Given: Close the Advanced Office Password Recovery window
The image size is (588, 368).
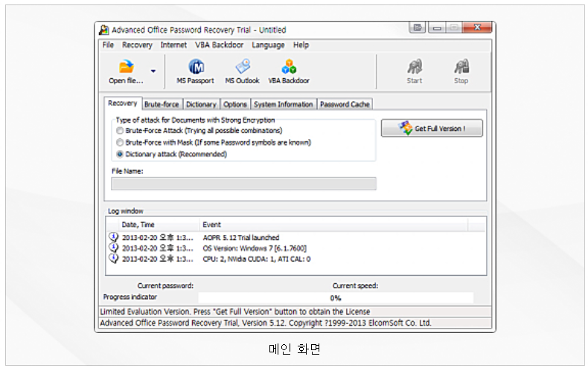Looking at the screenshot, I should point(477,28).
